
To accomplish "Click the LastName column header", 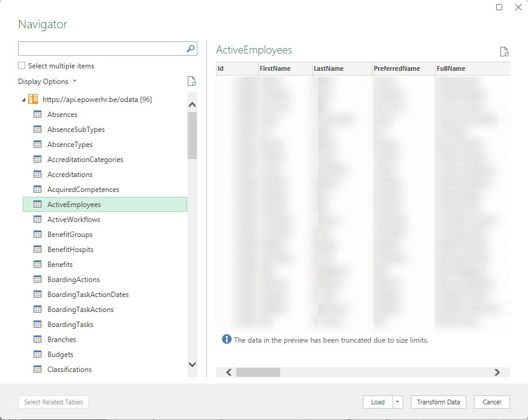I will [342, 68].
